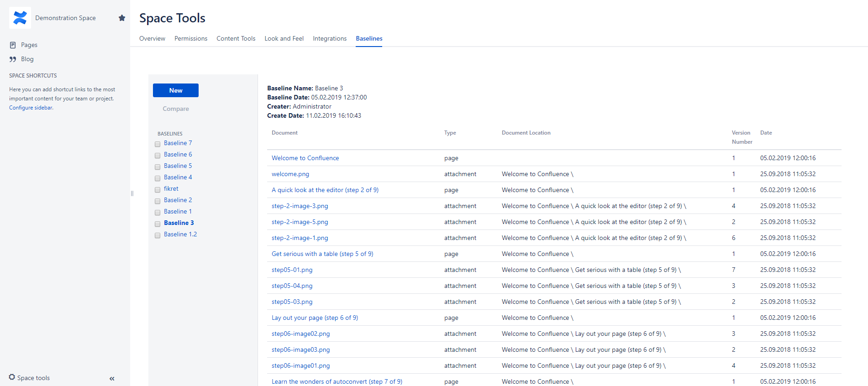Image resolution: width=868 pixels, height=386 pixels.
Task: Star the Demonstration Space favorite icon
Action: [x=122, y=18]
